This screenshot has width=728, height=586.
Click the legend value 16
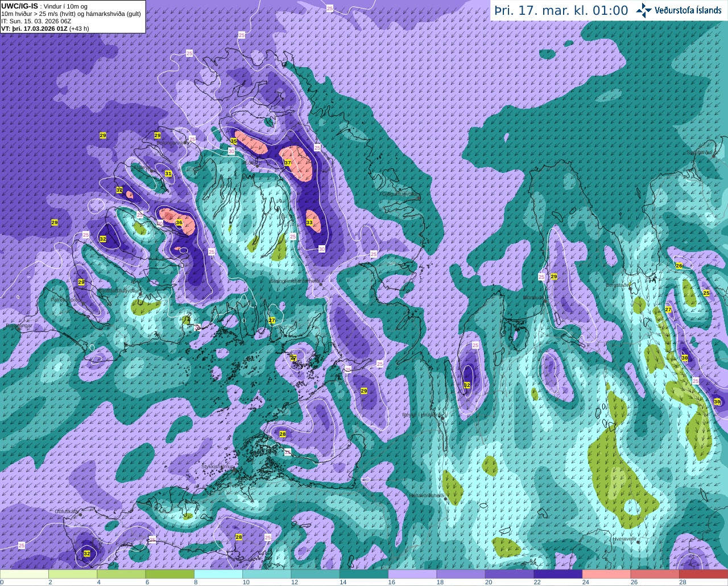tap(391, 582)
